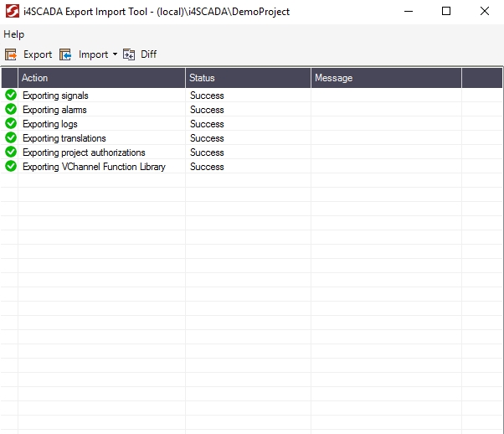The height and width of the screenshot is (434, 504).
Task: Click the Diff toolbar icon
Action: coord(129,54)
